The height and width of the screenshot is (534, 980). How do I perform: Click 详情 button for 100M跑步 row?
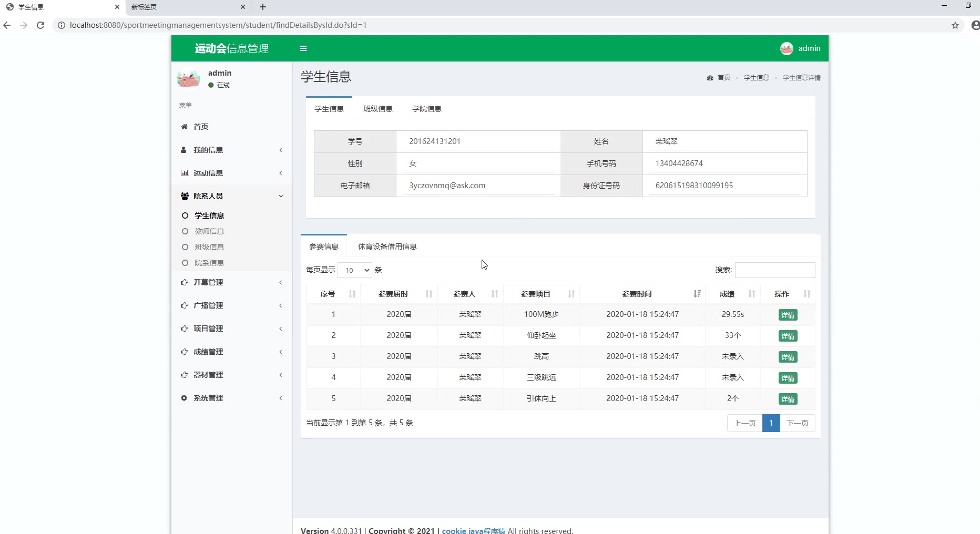[x=788, y=315]
